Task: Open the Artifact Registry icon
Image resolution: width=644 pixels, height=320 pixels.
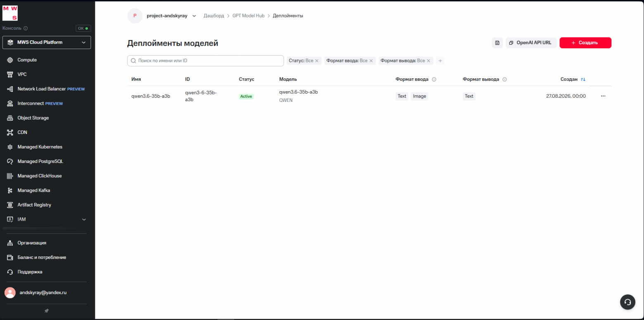Action: click(10, 205)
